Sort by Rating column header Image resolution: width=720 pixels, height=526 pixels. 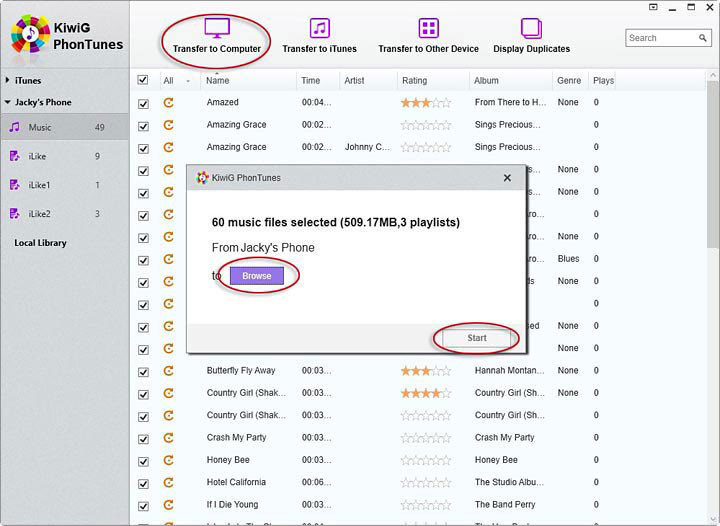[x=433, y=80]
